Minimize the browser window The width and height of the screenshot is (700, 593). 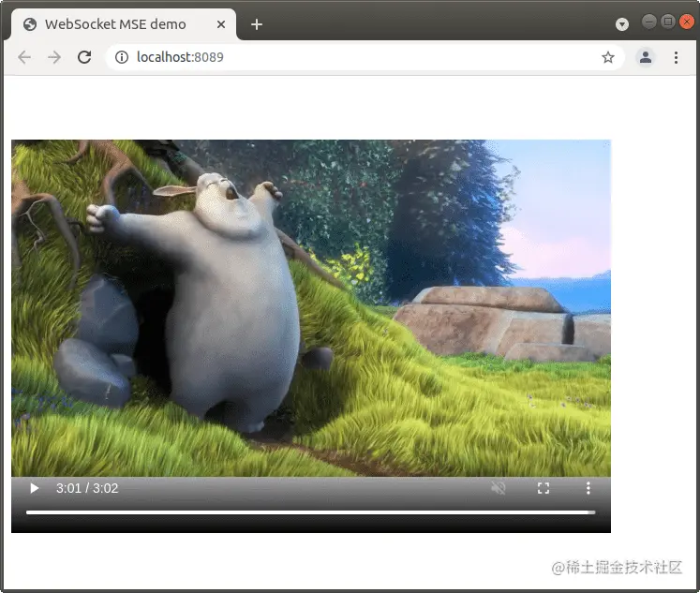pyautogui.click(x=649, y=22)
